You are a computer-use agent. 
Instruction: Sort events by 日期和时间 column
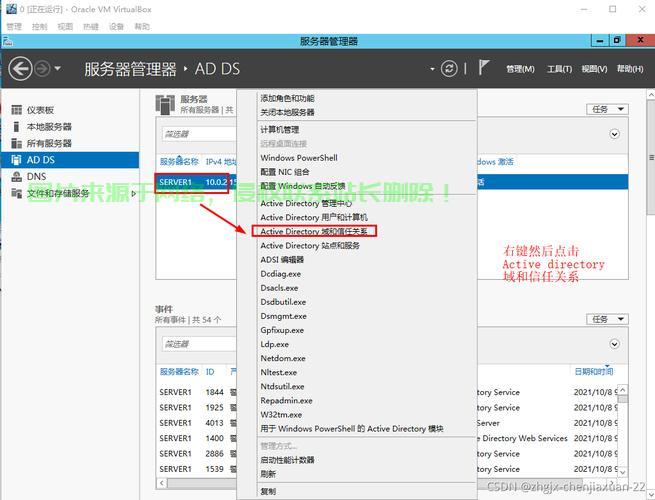pyautogui.click(x=594, y=371)
